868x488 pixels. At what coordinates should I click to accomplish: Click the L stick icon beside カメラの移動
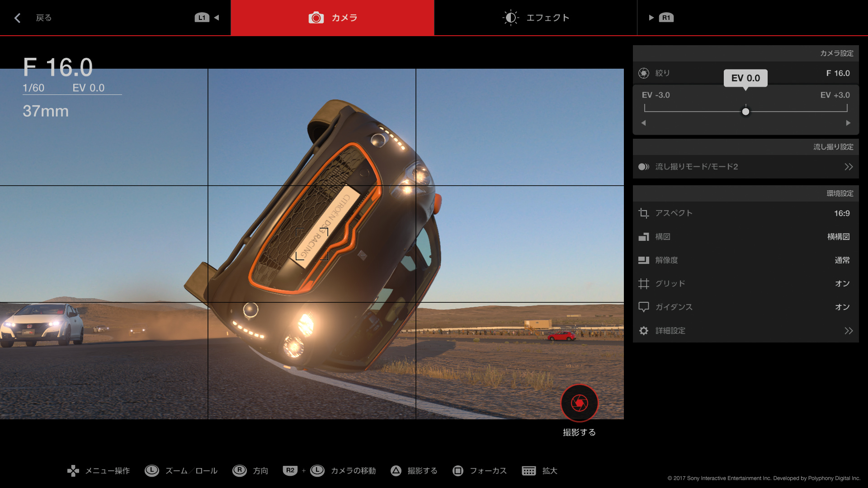pyautogui.click(x=317, y=471)
